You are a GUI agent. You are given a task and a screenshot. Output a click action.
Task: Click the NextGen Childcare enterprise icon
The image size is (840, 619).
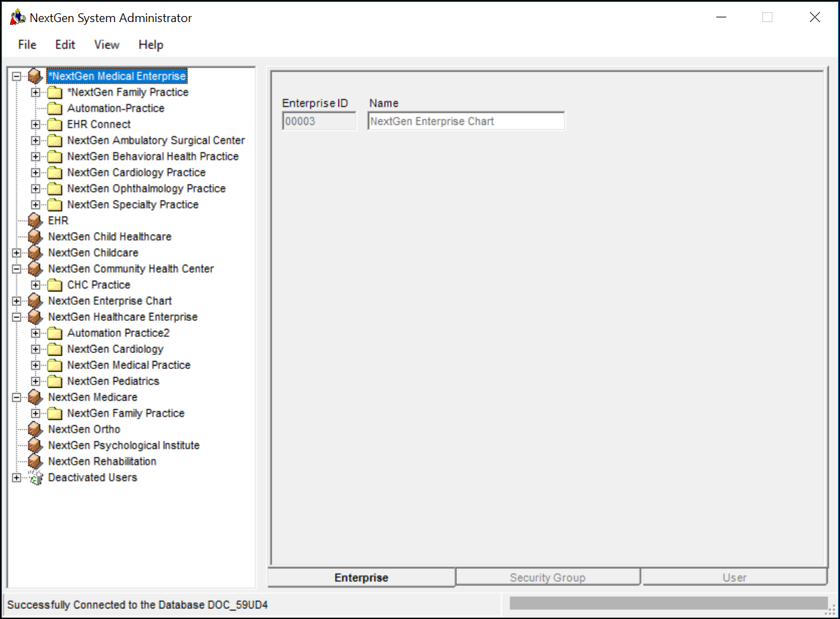[x=35, y=253]
